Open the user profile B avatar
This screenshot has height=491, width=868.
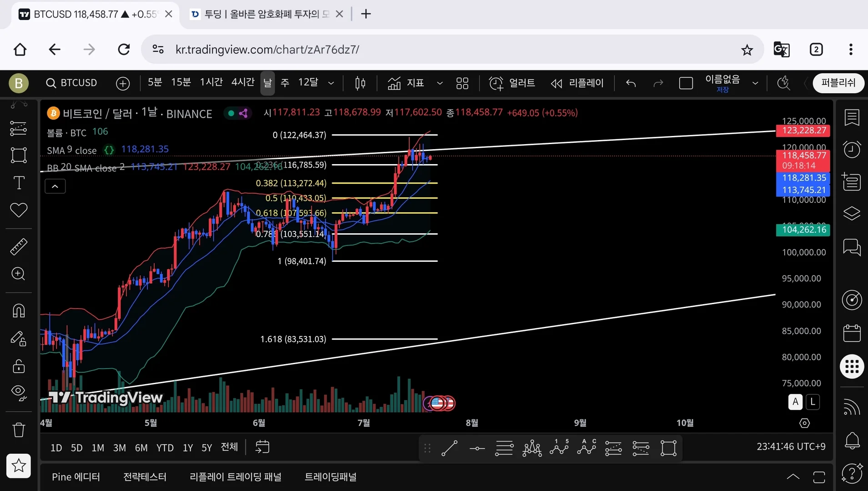pyautogui.click(x=19, y=83)
